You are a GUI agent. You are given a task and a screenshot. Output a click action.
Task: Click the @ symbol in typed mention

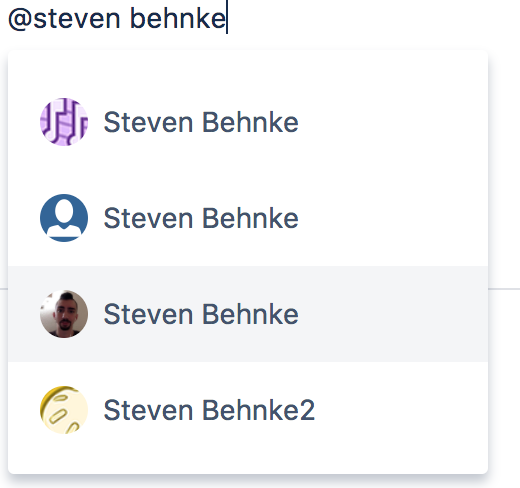point(20,19)
